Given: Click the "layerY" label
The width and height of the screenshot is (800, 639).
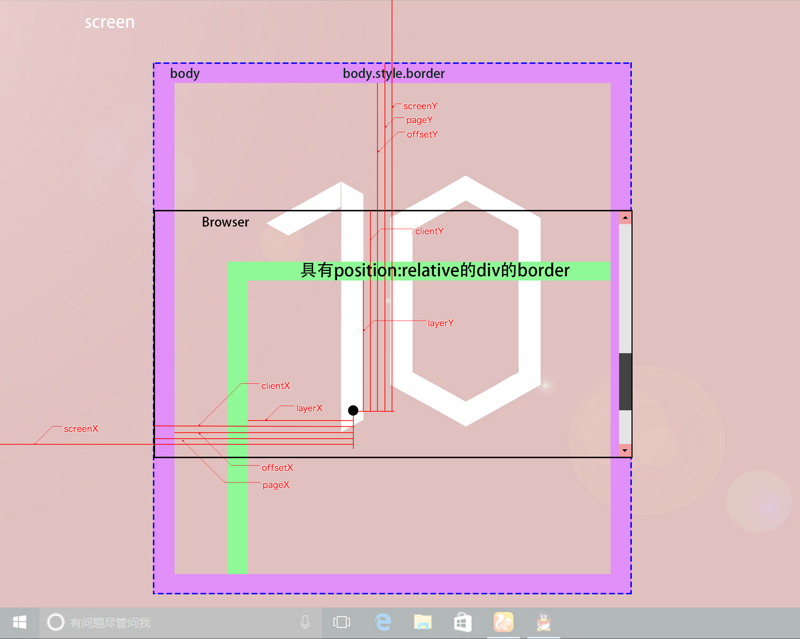Looking at the screenshot, I should (441, 323).
